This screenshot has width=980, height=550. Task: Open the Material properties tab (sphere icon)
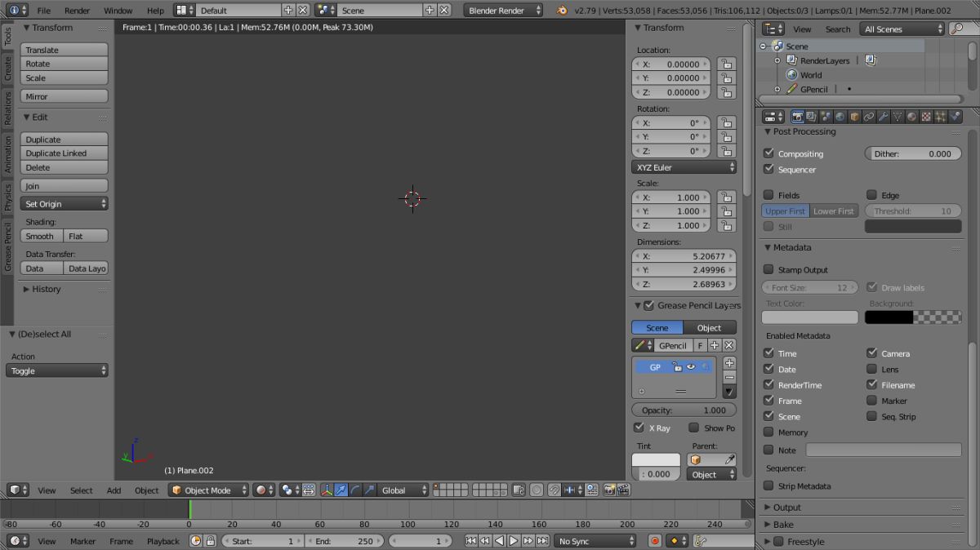click(912, 117)
